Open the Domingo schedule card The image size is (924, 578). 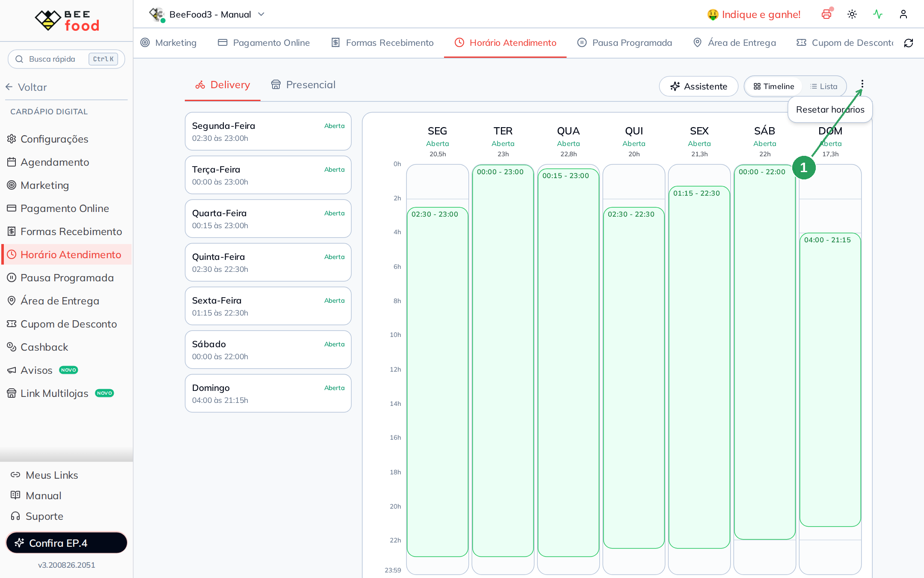click(x=268, y=393)
